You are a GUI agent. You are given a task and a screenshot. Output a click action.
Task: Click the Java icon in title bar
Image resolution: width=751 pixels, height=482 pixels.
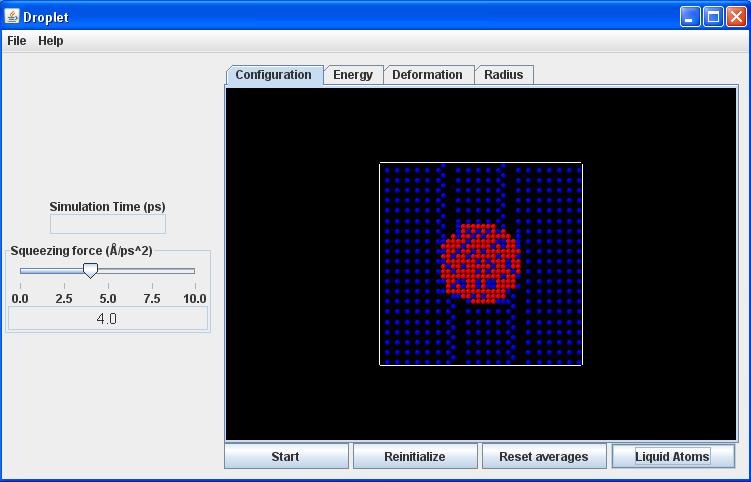(x=13, y=17)
